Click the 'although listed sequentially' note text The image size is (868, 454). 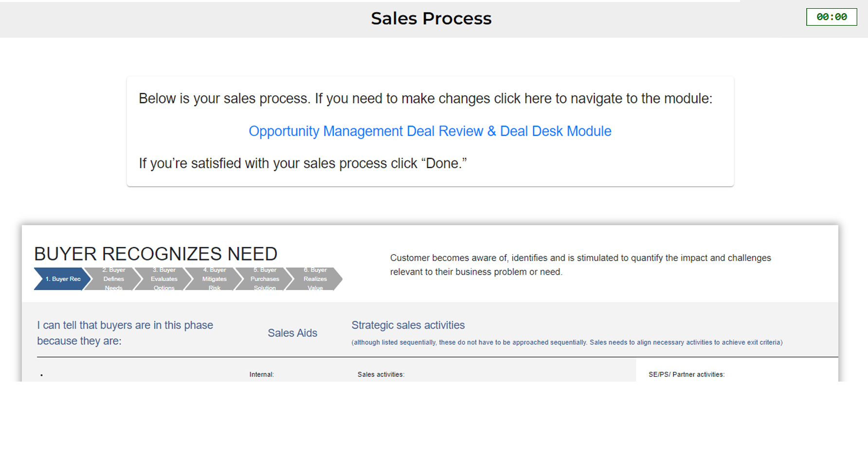pos(567,342)
